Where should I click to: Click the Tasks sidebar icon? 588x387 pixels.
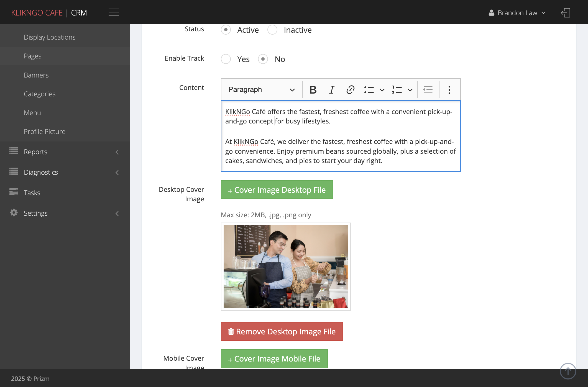tap(14, 192)
